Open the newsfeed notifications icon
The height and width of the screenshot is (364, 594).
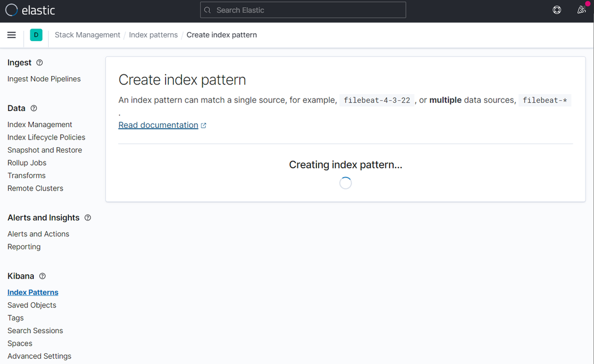point(581,10)
